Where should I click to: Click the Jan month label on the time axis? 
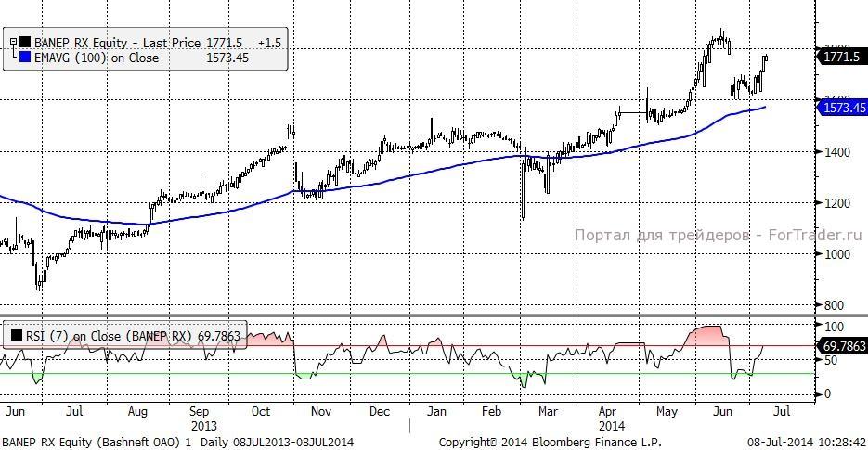[436, 412]
